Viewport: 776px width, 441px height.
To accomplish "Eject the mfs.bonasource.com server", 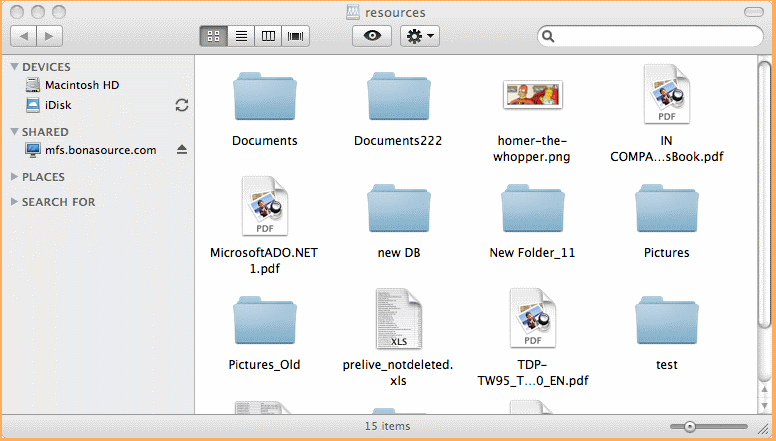I will [x=182, y=150].
